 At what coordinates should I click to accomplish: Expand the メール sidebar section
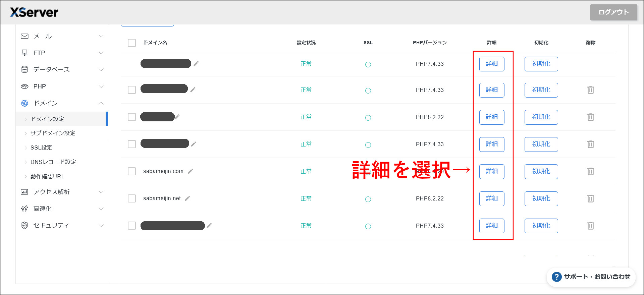(101, 36)
